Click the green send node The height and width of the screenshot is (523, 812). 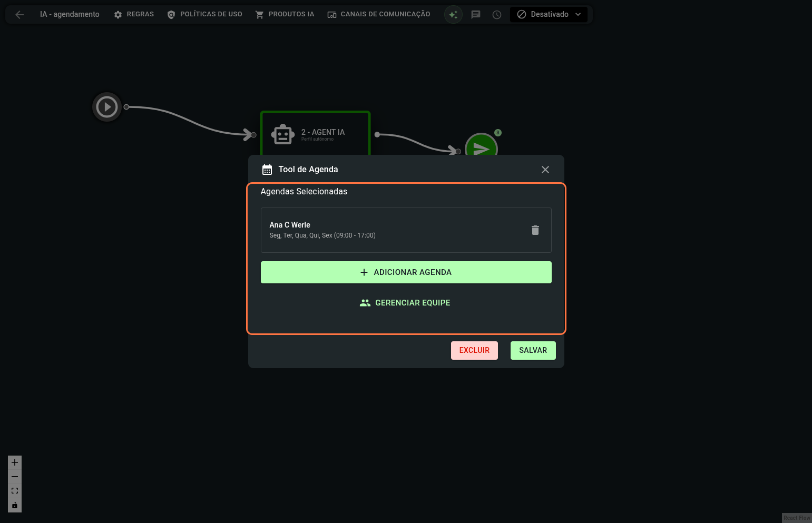(x=481, y=145)
